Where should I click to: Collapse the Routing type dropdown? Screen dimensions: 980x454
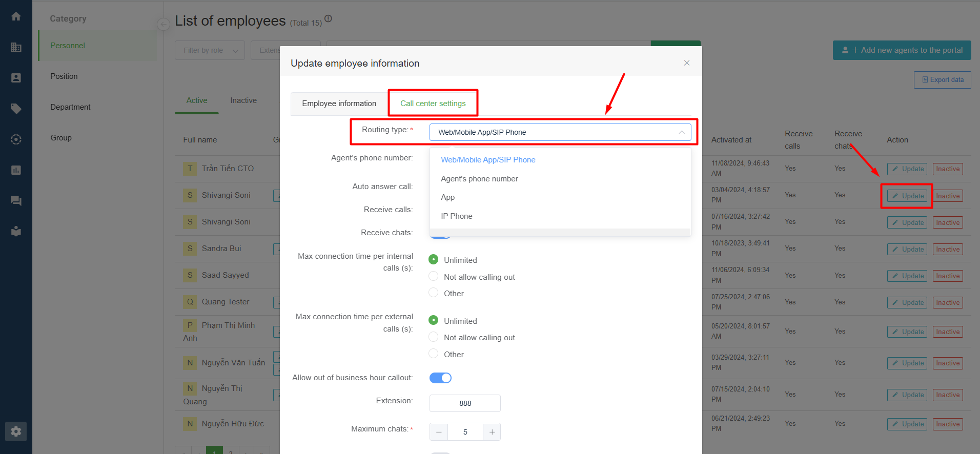tap(681, 132)
